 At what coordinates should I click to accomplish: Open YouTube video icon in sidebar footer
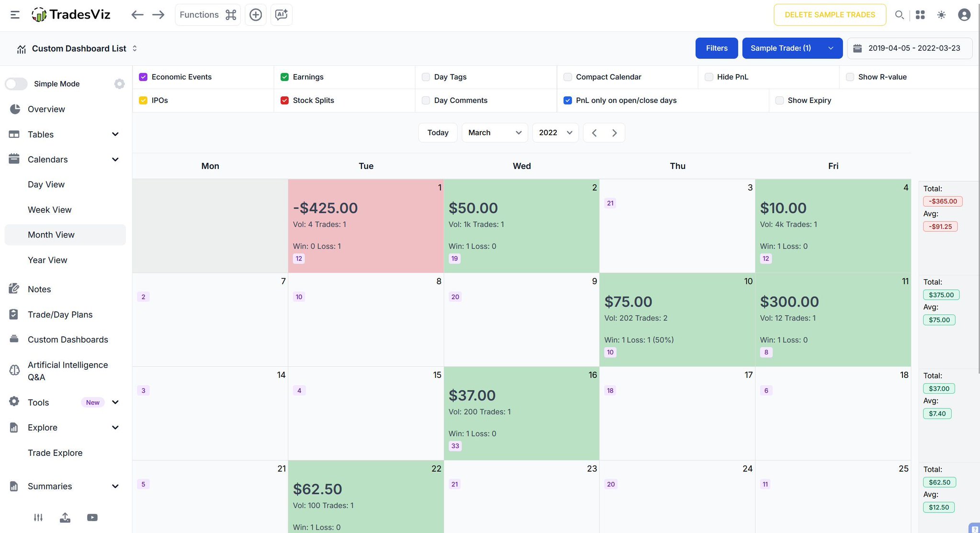(92, 518)
